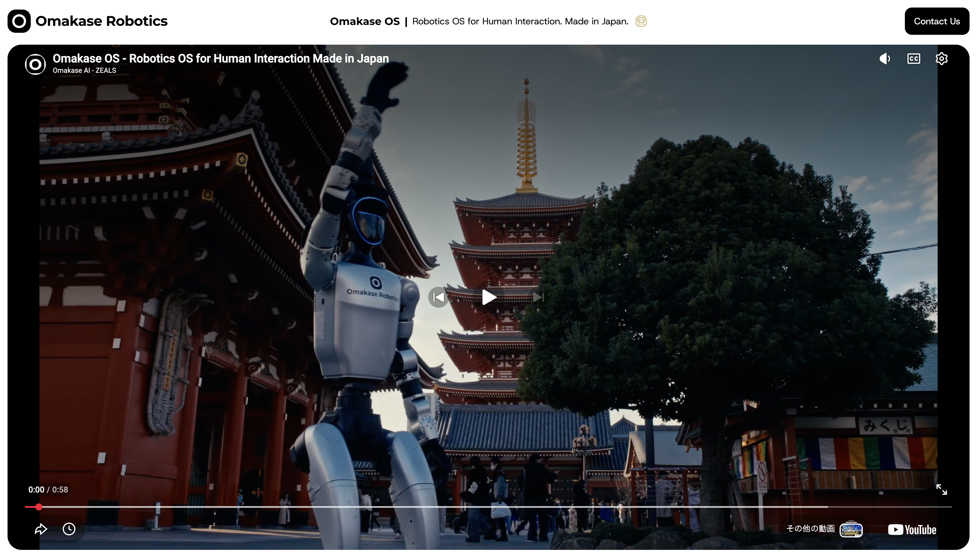The width and height of the screenshot is (980, 558).
Task: Click the Watch later clock icon
Action: tap(69, 529)
